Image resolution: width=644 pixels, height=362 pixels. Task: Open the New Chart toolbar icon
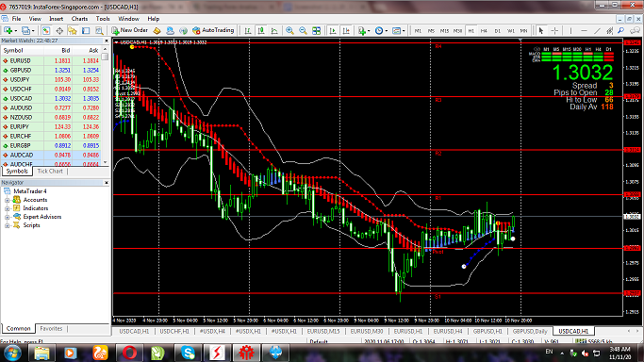tap(8, 30)
